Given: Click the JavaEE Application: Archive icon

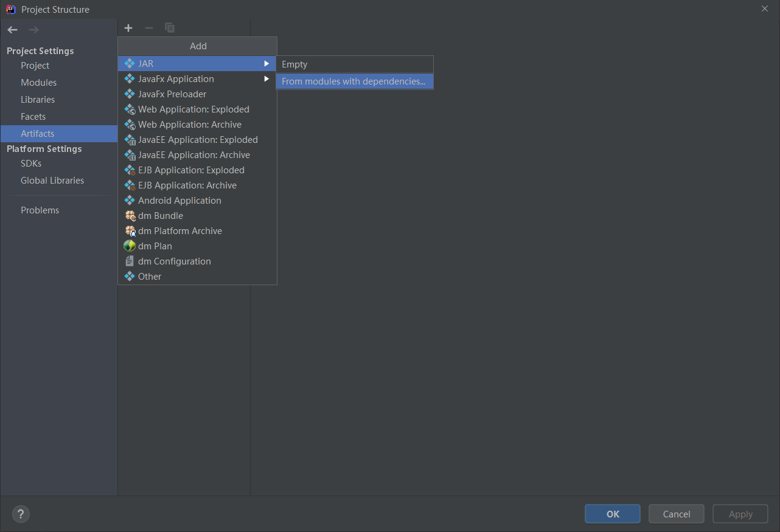Looking at the screenshot, I should click(x=129, y=154).
